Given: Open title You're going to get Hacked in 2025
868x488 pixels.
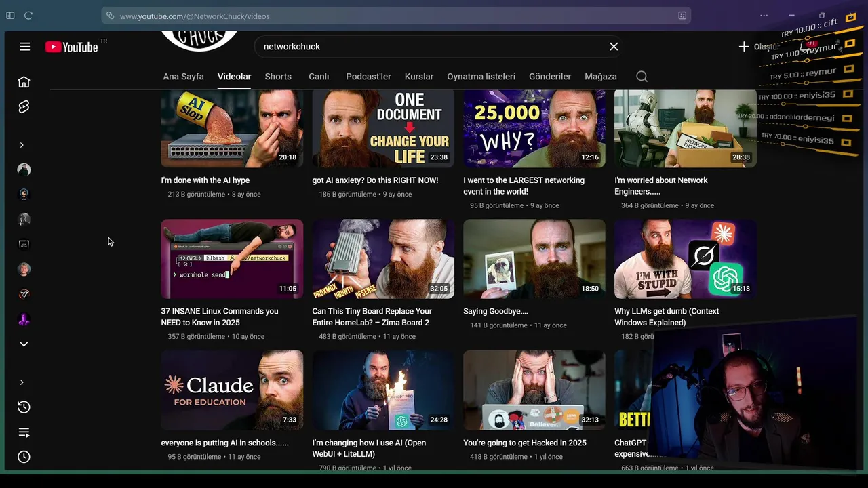Looking at the screenshot, I should click(525, 443).
